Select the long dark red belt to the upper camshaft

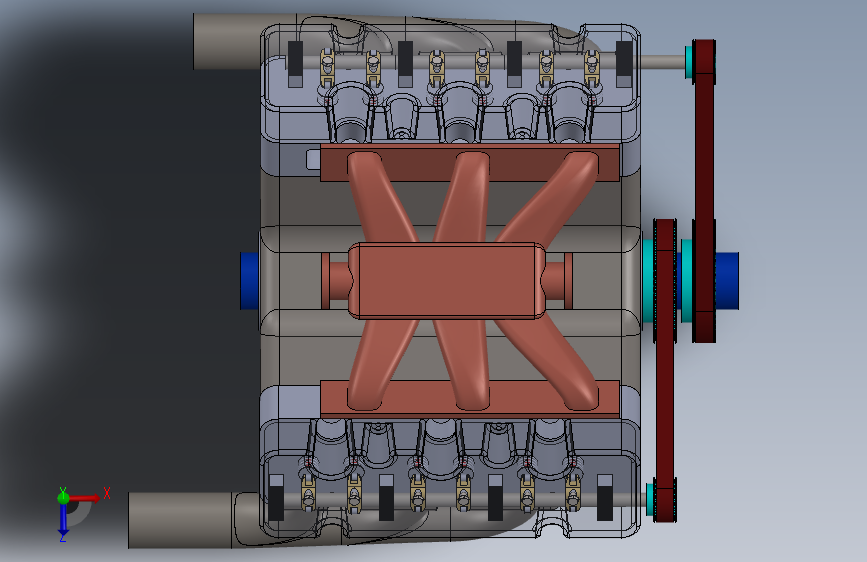(x=704, y=191)
